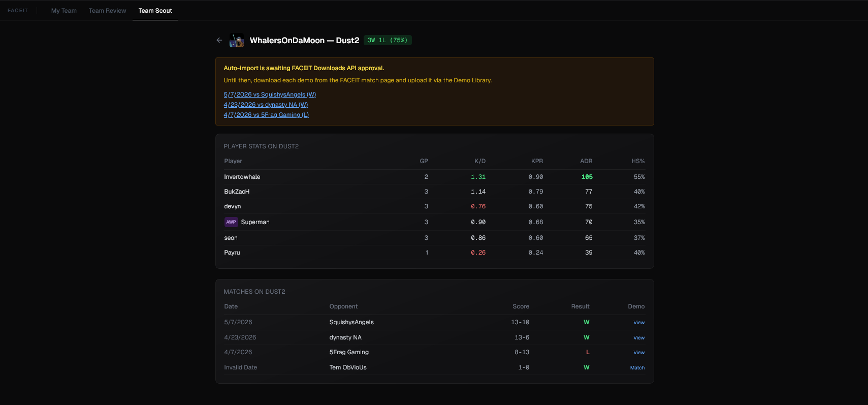Viewport: 868px width, 405px height.
Task: Click the 3W 1L (75%) record badge
Action: pos(388,40)
